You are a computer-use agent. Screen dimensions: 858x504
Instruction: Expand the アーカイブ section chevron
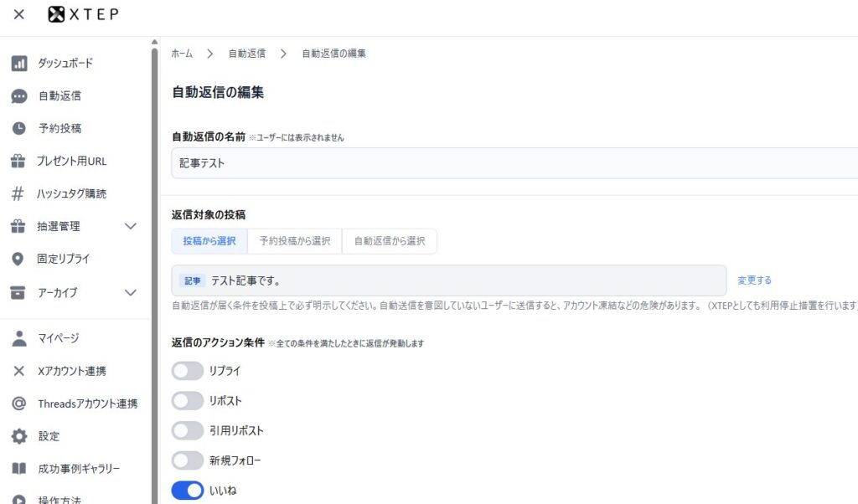[130, 292]
